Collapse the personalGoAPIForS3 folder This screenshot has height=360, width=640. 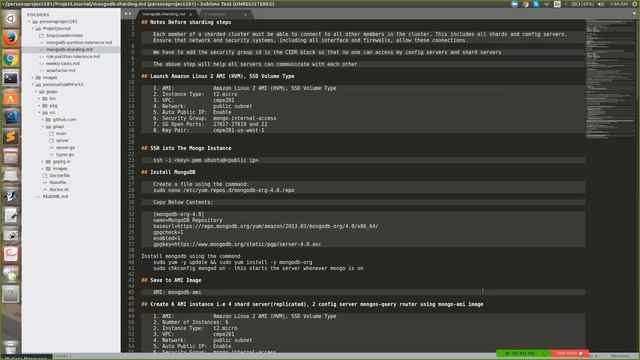click(x=33, y=84)
